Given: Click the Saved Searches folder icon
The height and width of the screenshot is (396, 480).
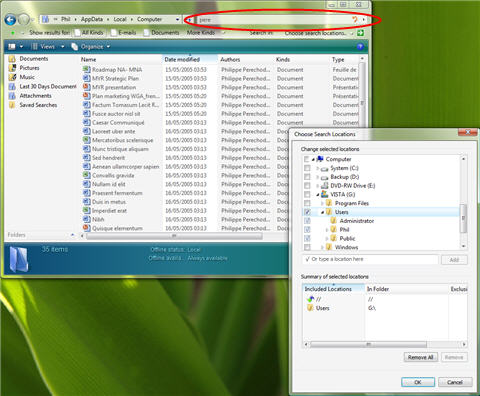Looking at the screenshot, I should [12, 105].
